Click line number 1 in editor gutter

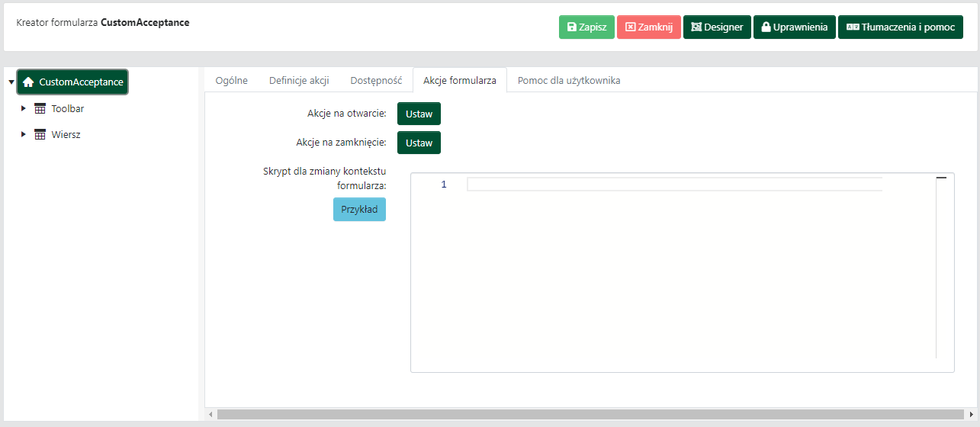(x=444, y=185)
